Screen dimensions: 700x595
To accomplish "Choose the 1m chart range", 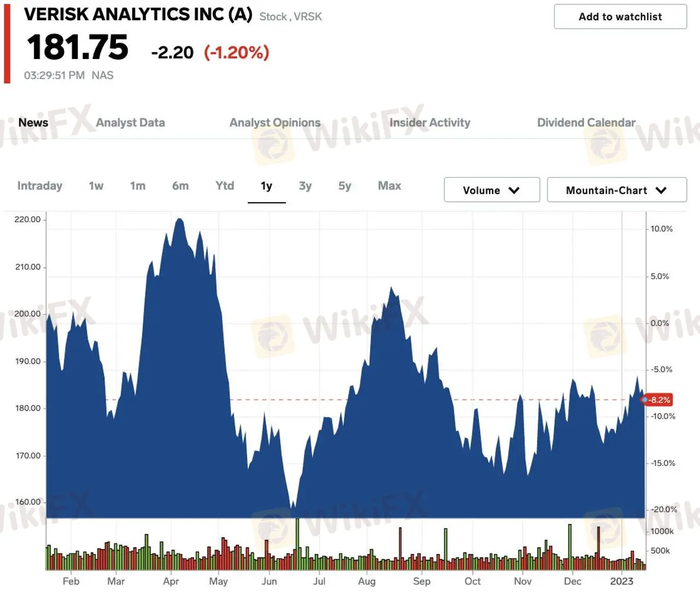I will pyautogui.click(x=138, y=186).
